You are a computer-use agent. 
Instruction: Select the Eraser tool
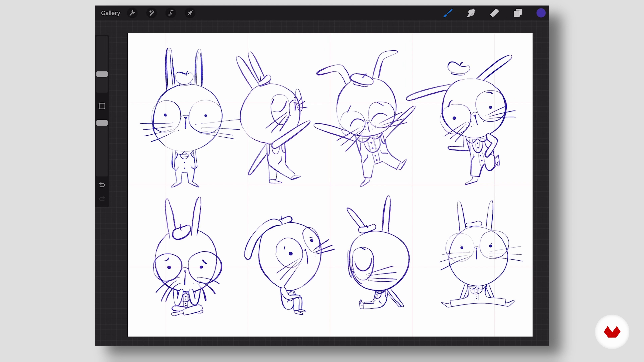coord(494,13)
